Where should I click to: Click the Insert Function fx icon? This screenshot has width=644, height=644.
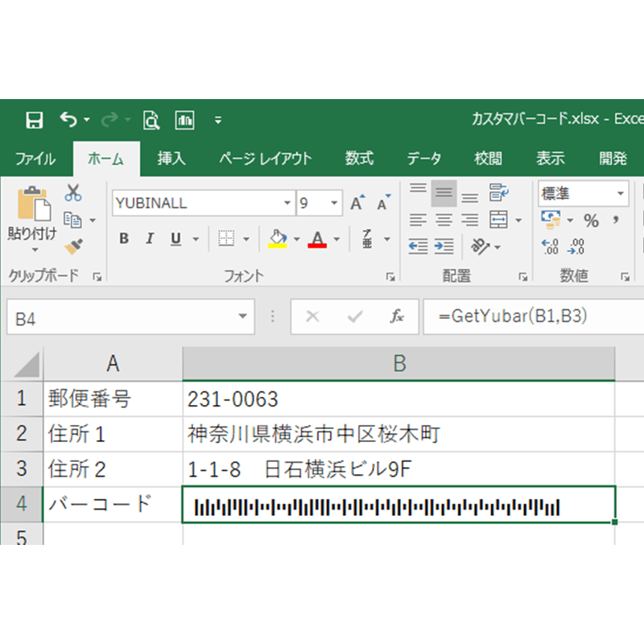click(397, 317)
